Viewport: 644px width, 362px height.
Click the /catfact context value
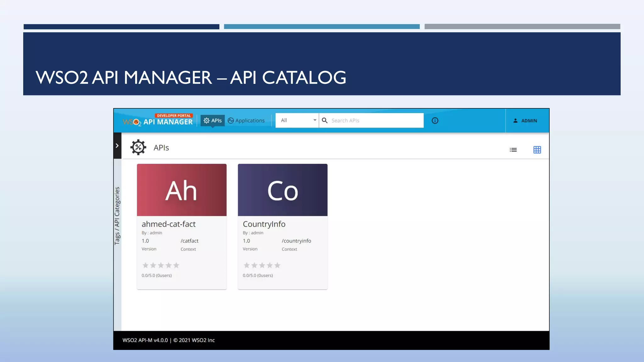coord(189,241)
